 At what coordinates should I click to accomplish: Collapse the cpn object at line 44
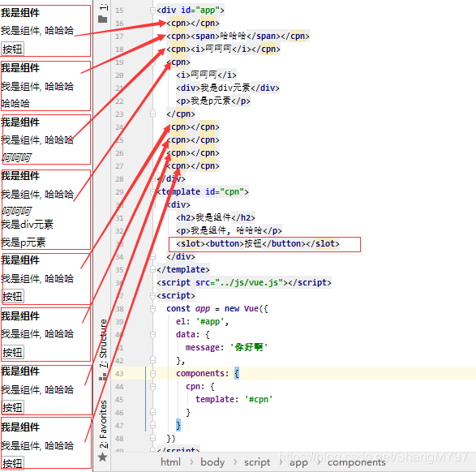click(152, 386)
